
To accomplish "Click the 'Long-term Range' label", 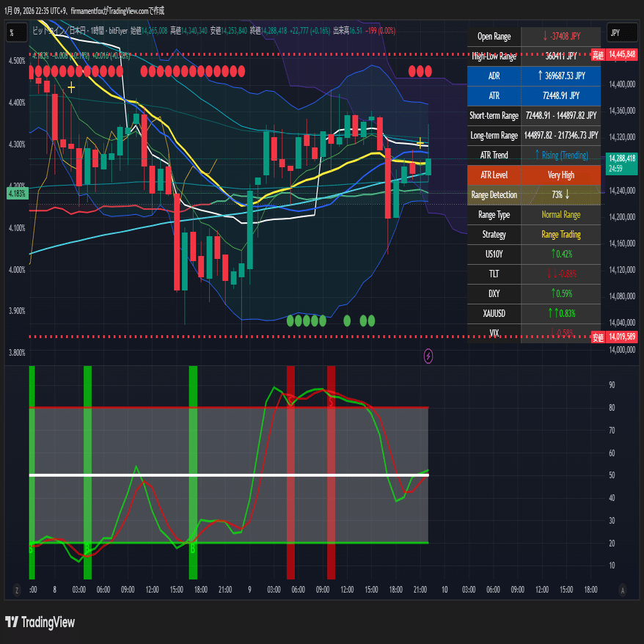I will [494, 136].
